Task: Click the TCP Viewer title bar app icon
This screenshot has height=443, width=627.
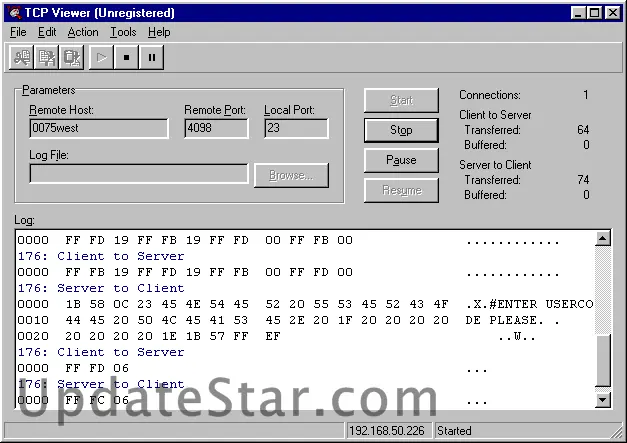Action: coord(15,13)
